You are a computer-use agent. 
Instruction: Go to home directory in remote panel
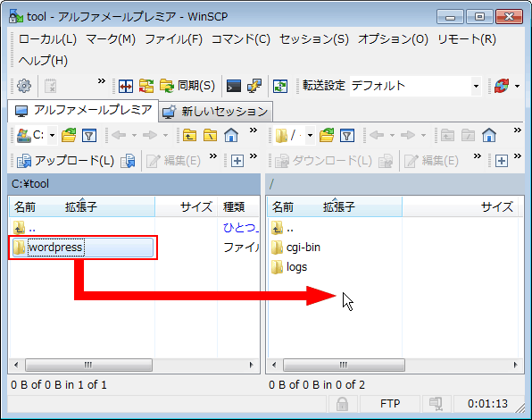tap(489, 135)
